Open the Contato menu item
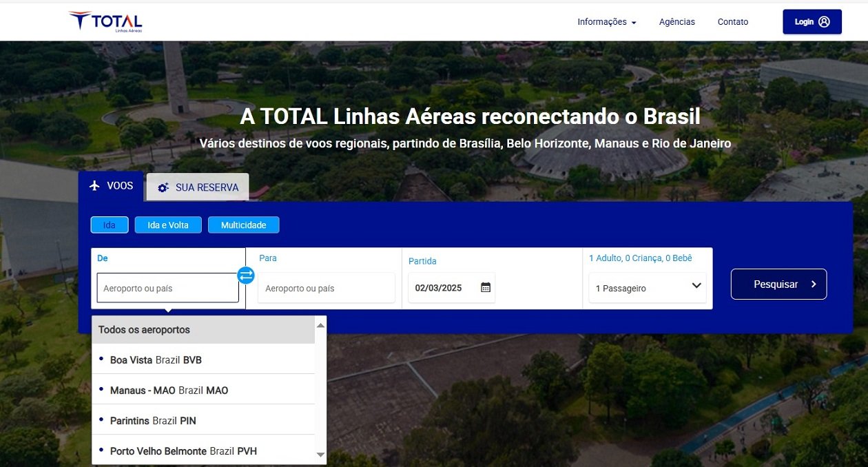Screen dimensions: 868x467 tap(733, 22)
